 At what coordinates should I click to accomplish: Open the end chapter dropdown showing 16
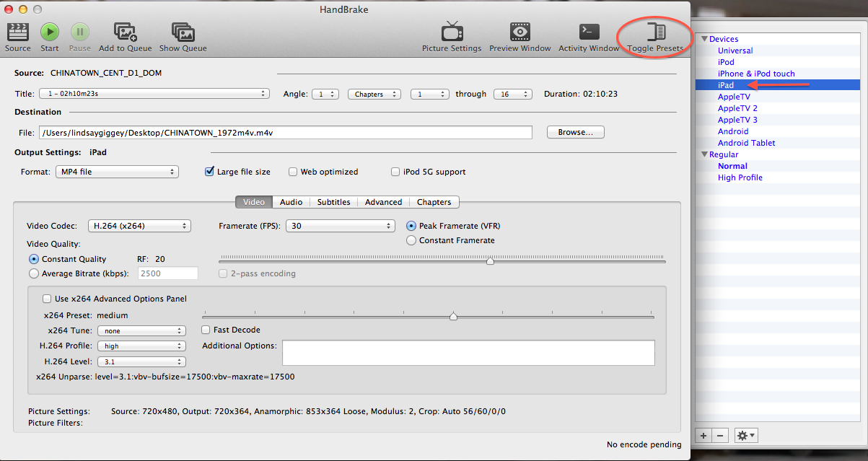[512, 94]
